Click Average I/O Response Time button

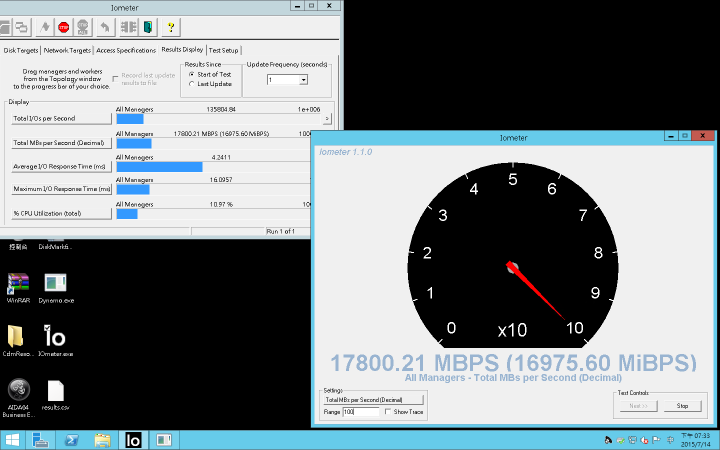click(62, 167)
